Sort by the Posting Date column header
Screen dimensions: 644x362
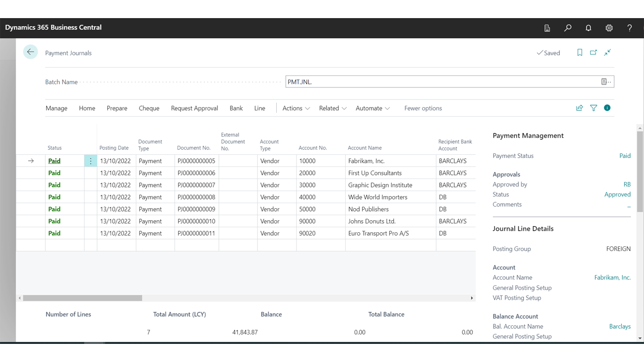click(114, 148)
